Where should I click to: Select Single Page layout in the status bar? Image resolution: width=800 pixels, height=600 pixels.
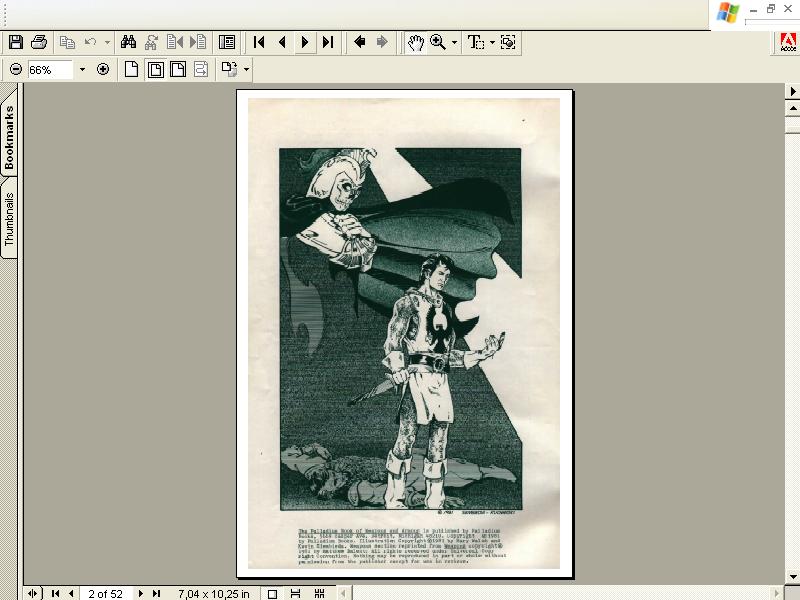(272, 594)
